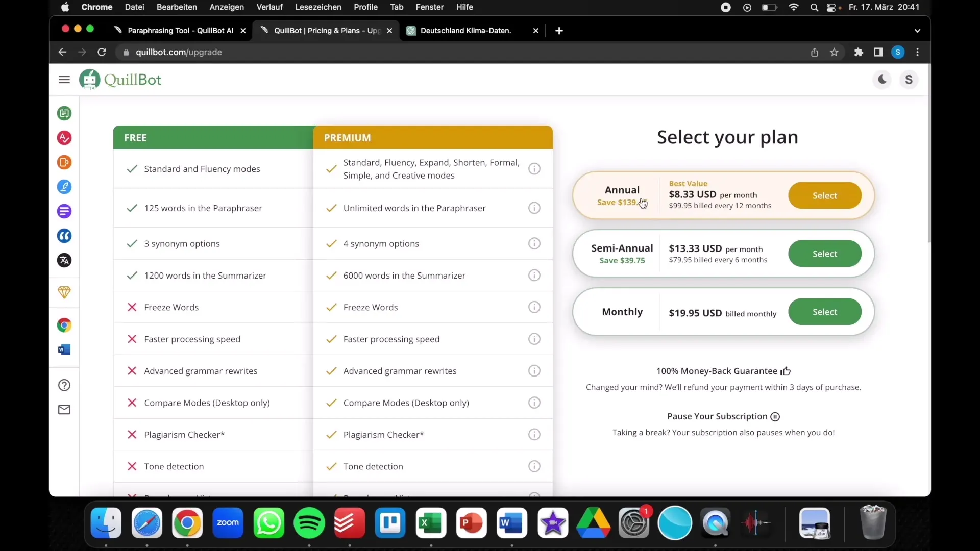Open the Citation Generator sidebar icon

point(64,236)
